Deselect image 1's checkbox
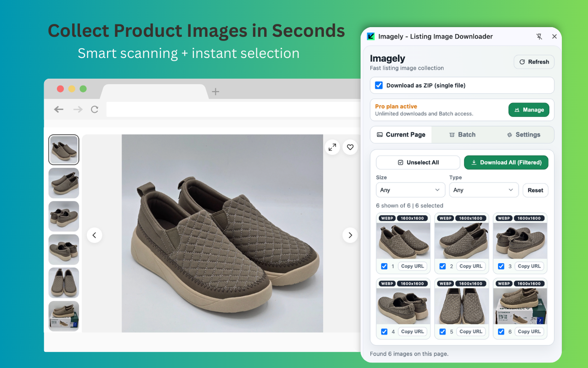 pyautogui.click(x=384, y=266)
